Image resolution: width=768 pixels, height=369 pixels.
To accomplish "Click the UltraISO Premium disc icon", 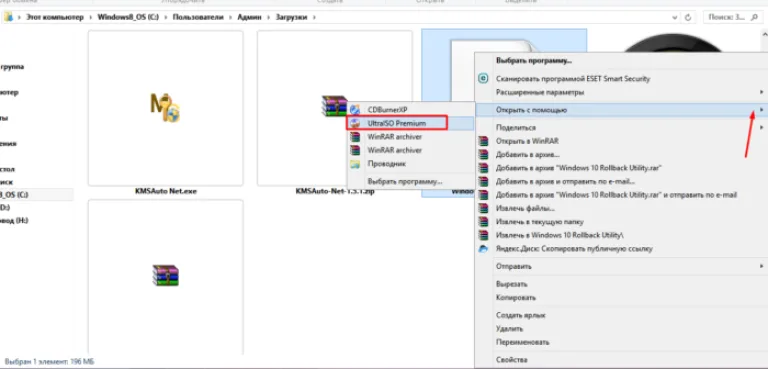I will pos(356,123).
